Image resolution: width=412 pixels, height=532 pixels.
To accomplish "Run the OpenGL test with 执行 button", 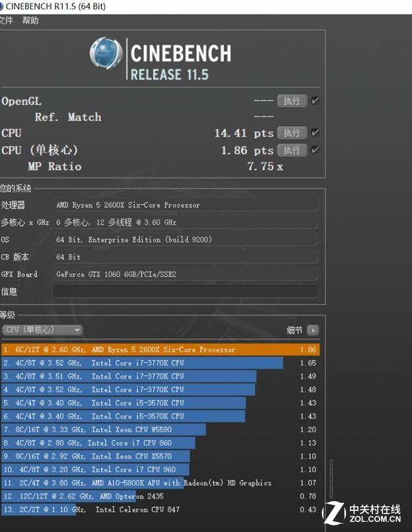I will tap(292, 100).
